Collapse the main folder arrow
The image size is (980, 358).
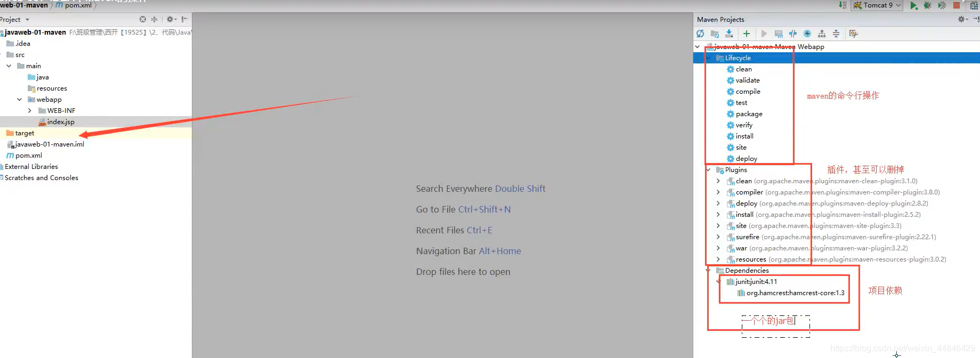[9, 66]
